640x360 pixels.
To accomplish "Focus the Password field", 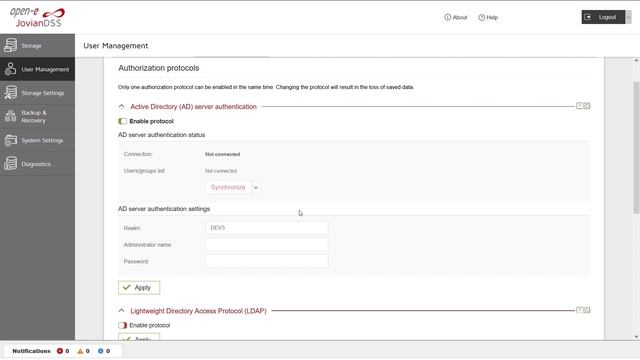I will click(x=267, y=261).
